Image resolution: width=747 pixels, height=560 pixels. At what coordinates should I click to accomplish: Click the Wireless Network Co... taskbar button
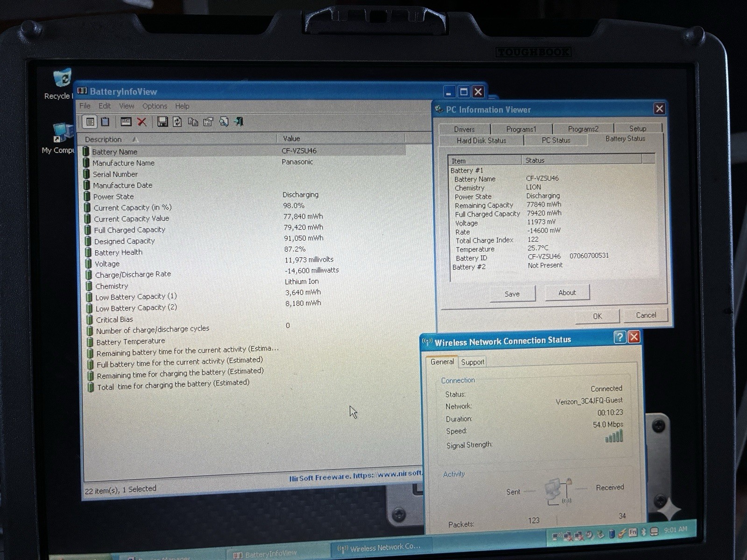coord(381,547)
